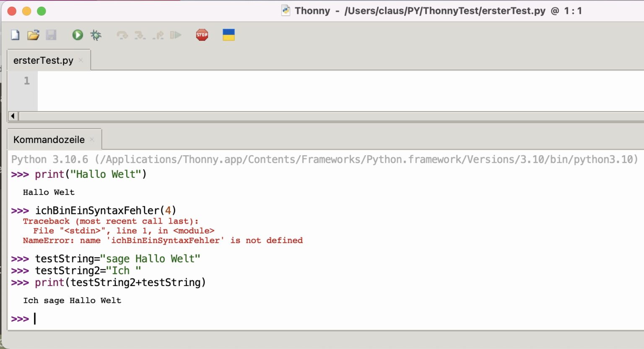Step over in the debugger

[x=122, y=35]
